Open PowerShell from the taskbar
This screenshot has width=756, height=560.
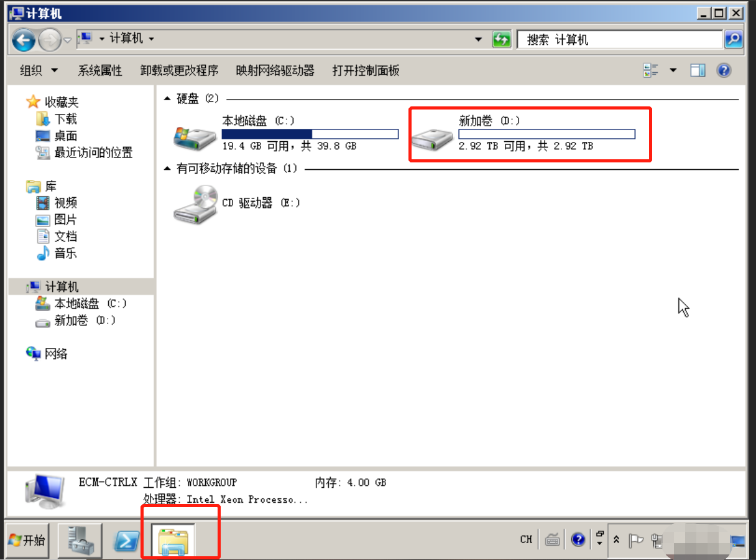[x=126, y=541]
